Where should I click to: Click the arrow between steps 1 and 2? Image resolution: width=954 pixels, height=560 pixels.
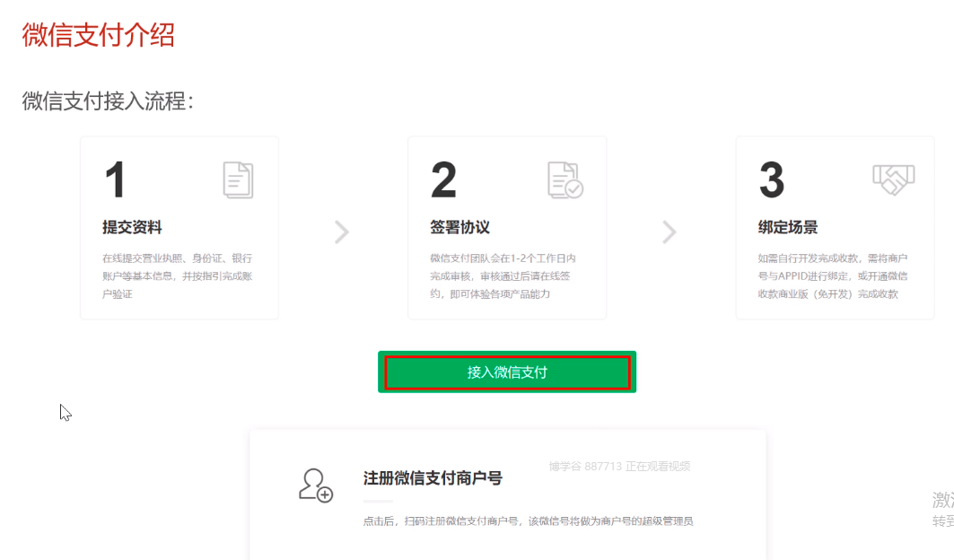342,232
